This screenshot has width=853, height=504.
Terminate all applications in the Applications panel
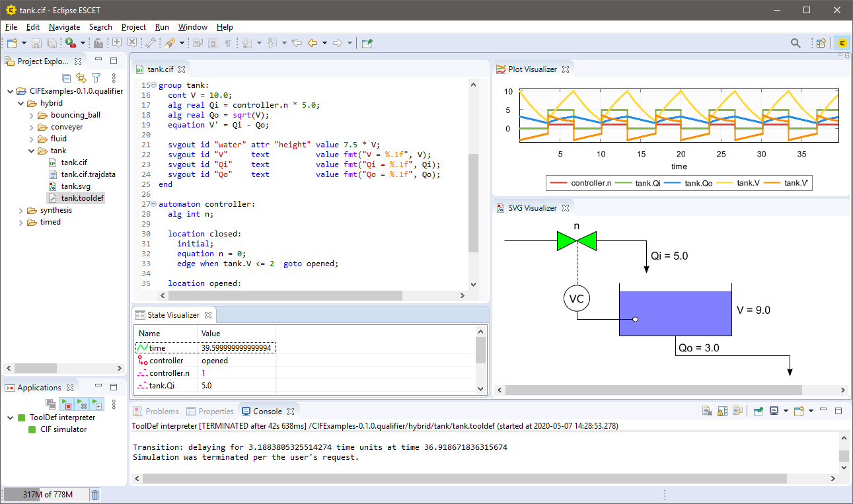tap(67, 404)
